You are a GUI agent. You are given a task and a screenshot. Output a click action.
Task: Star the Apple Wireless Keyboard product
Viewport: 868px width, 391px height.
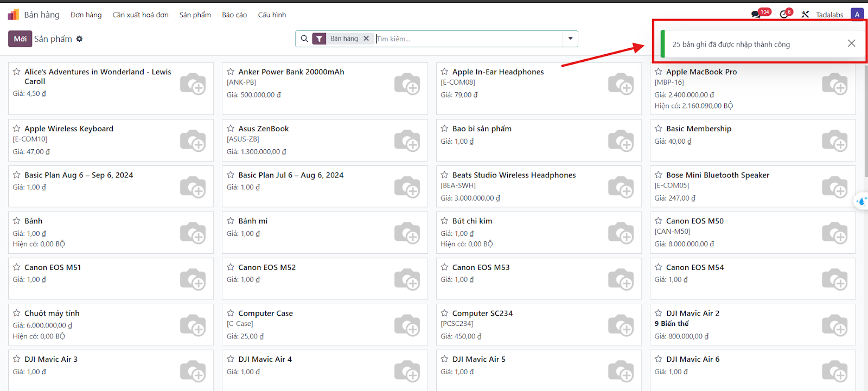pos(17,129)
